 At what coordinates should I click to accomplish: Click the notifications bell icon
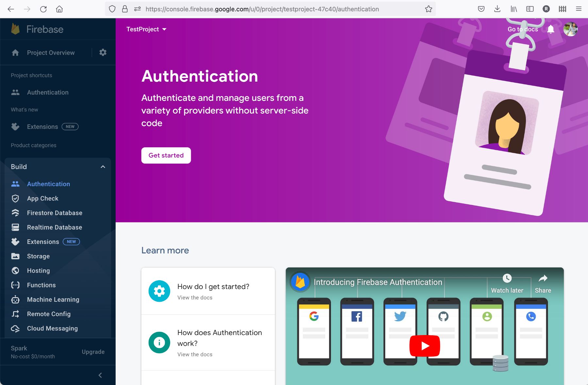pos(551,29)
